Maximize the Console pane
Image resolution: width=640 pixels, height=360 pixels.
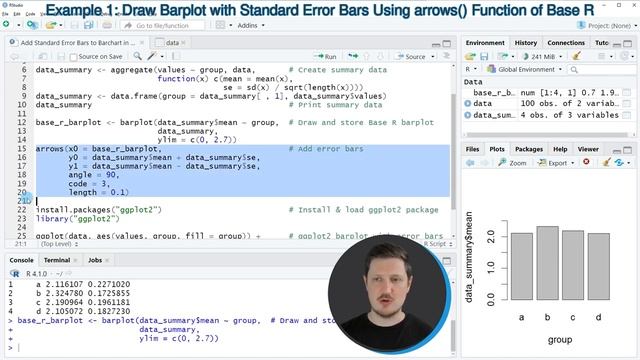pos(447,260)
